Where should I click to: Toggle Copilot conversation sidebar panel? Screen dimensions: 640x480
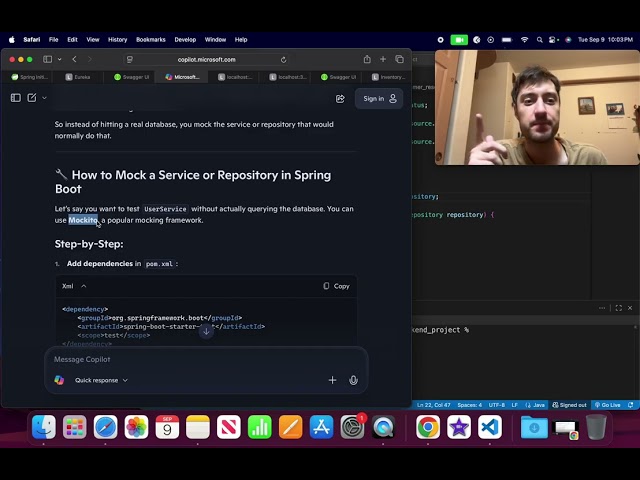click(16, 98)
